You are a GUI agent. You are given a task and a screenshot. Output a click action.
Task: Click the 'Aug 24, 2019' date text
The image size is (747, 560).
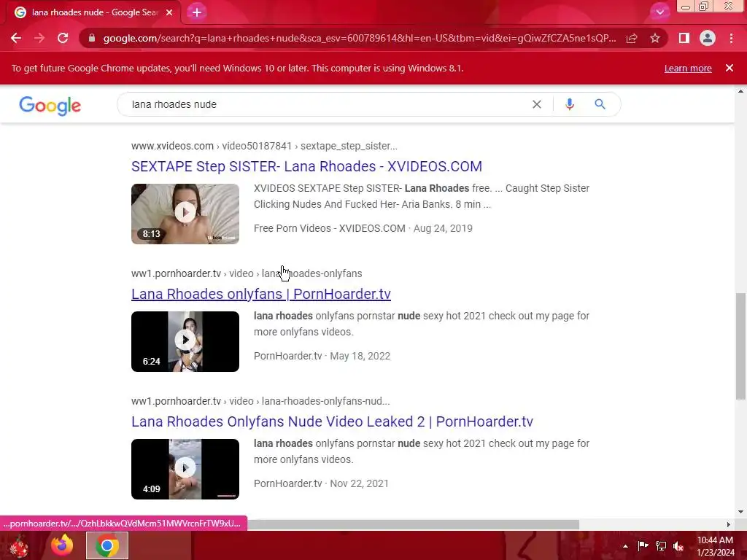(443, 228)
